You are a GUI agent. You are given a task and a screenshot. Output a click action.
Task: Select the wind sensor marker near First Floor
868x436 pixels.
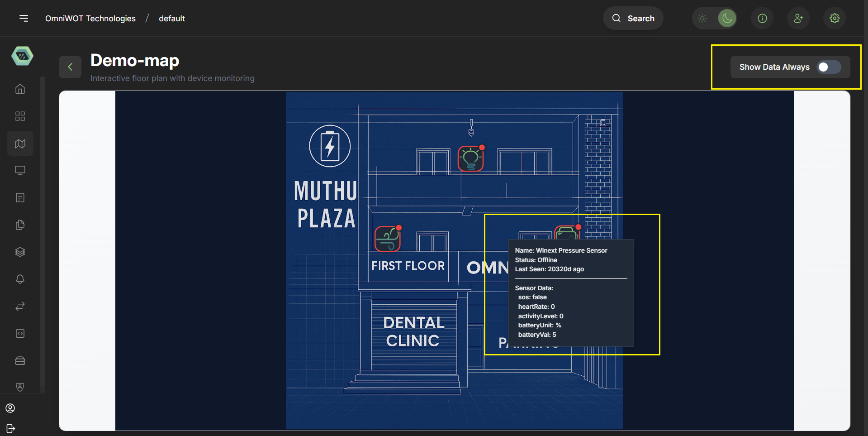(x=388, y=239)
